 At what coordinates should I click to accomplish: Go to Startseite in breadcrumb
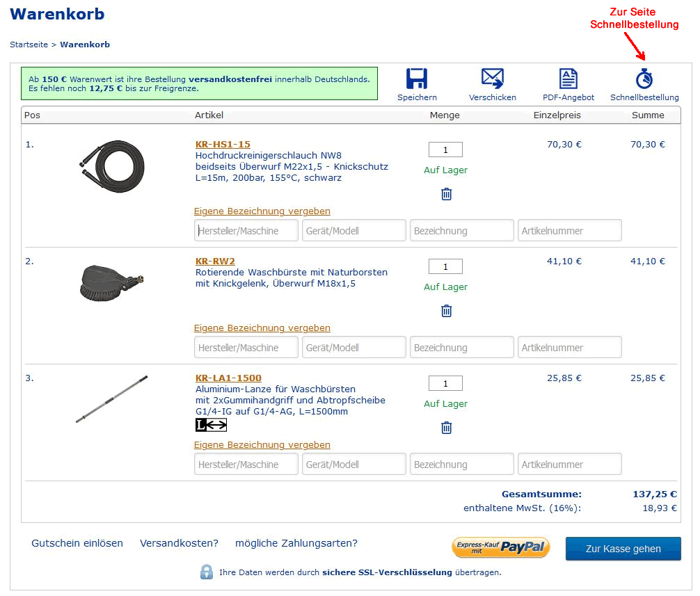point(29,45)
